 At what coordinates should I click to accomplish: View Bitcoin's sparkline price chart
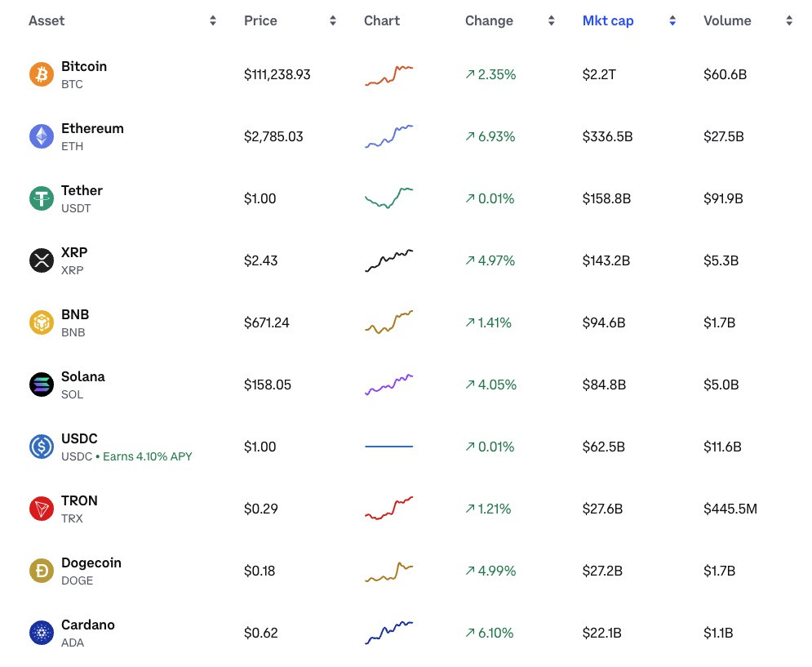pyautogui.click(x=389, y=75)
